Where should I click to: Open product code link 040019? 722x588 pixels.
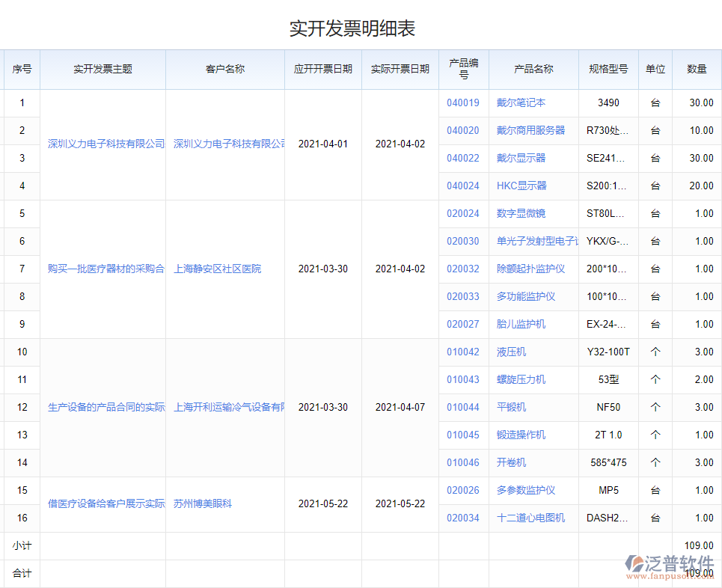tap(463, 102)
